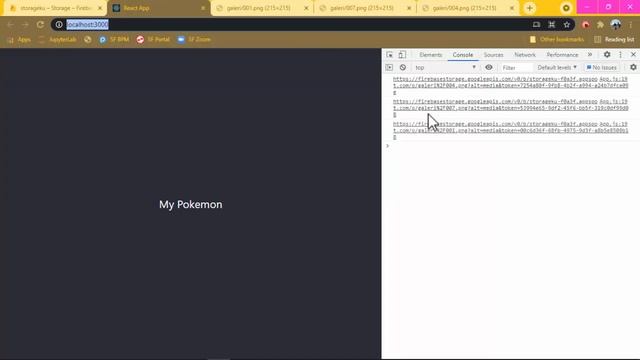Click the red extension icon in toolbar
This screenshot has height=360, width=640.
tap(585, 25)
